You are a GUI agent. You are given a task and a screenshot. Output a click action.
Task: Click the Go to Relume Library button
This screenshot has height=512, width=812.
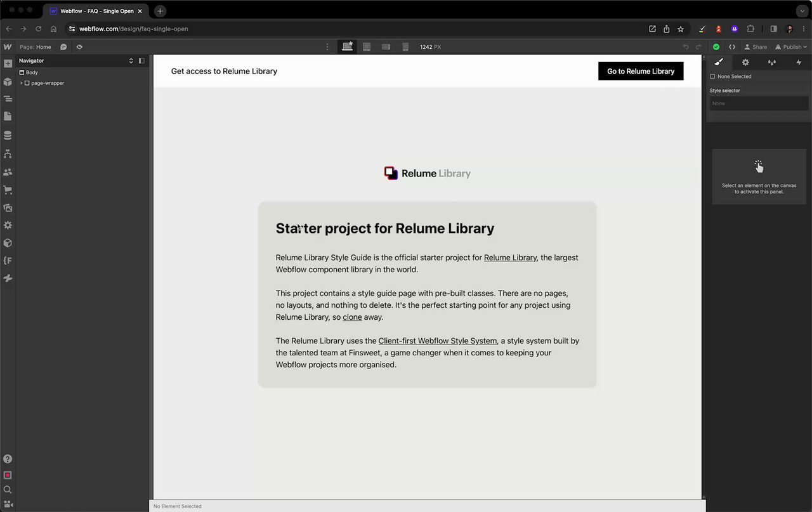click(641, 71)
